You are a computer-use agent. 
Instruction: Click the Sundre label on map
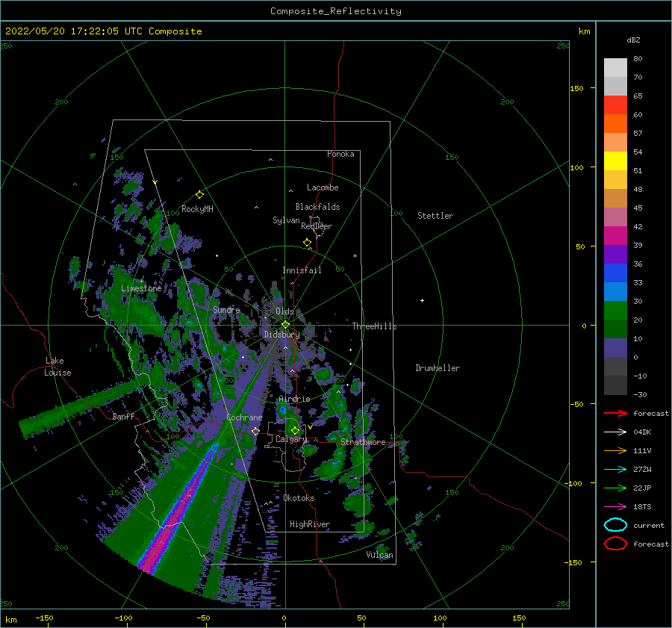[x=227, y=309]
